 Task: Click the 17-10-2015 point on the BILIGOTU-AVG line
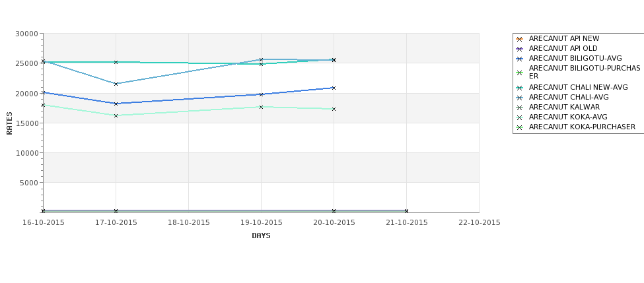pyautogui.click(x=116, y=104)
